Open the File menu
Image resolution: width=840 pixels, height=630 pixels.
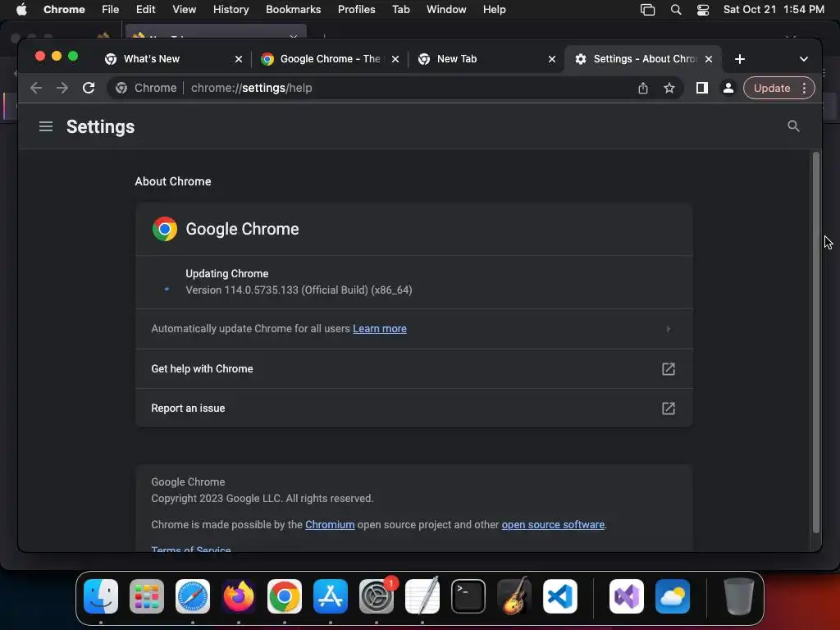(x=111, y=10)
